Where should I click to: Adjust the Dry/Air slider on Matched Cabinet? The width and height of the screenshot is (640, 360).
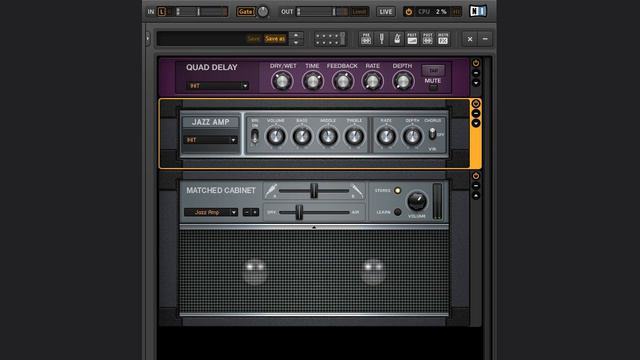click(x=313, y=212)
